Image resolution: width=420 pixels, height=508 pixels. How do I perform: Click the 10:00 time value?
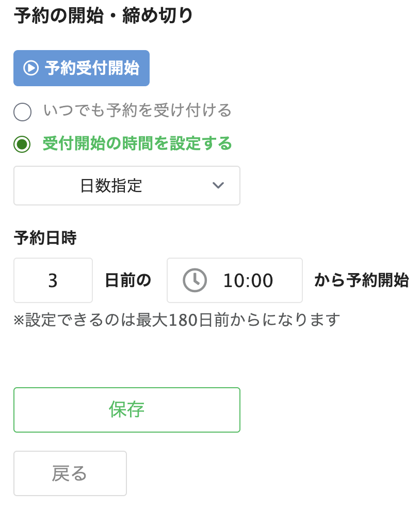coord(248,280)
